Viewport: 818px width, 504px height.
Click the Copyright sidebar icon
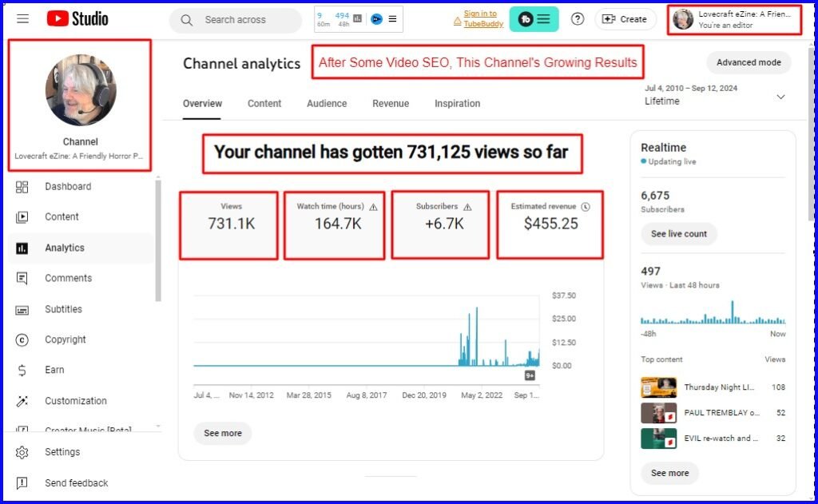[x=22, y=339]
